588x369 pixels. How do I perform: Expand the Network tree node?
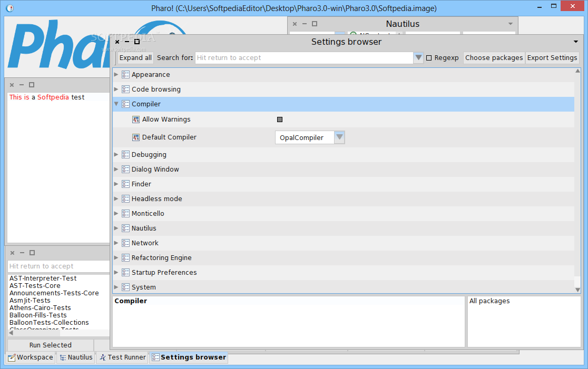pyautogui.click(x=116, y=243)
